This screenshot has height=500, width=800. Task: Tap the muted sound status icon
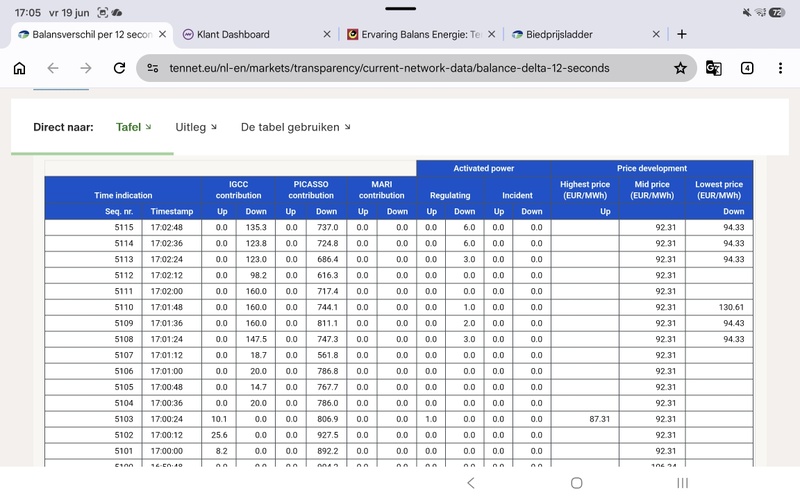[x=746, y=12]
